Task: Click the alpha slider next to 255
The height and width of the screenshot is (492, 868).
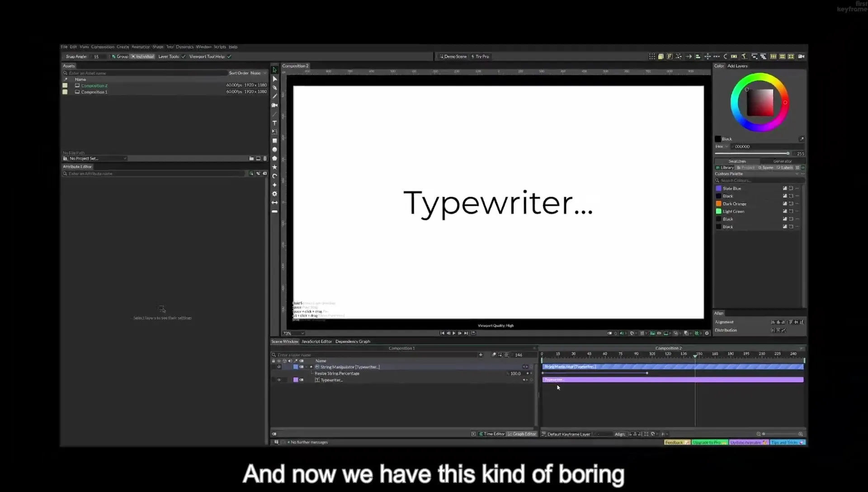Action: [x=752, y=154]
